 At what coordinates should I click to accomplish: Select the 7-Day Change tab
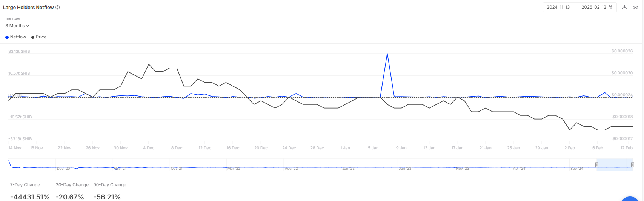[25, 185]
